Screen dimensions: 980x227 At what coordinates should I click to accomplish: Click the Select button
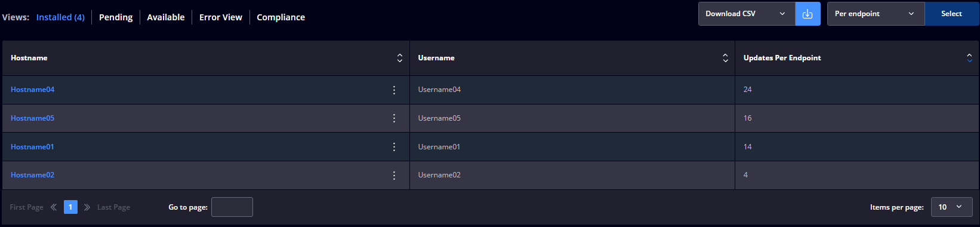point(951,14)
